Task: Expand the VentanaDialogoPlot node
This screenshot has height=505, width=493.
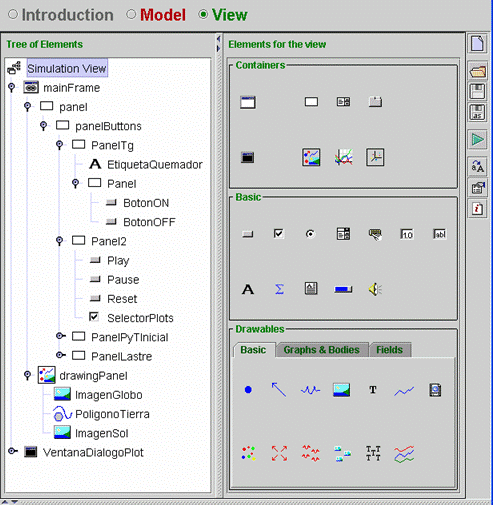Action: click(12, 451)
